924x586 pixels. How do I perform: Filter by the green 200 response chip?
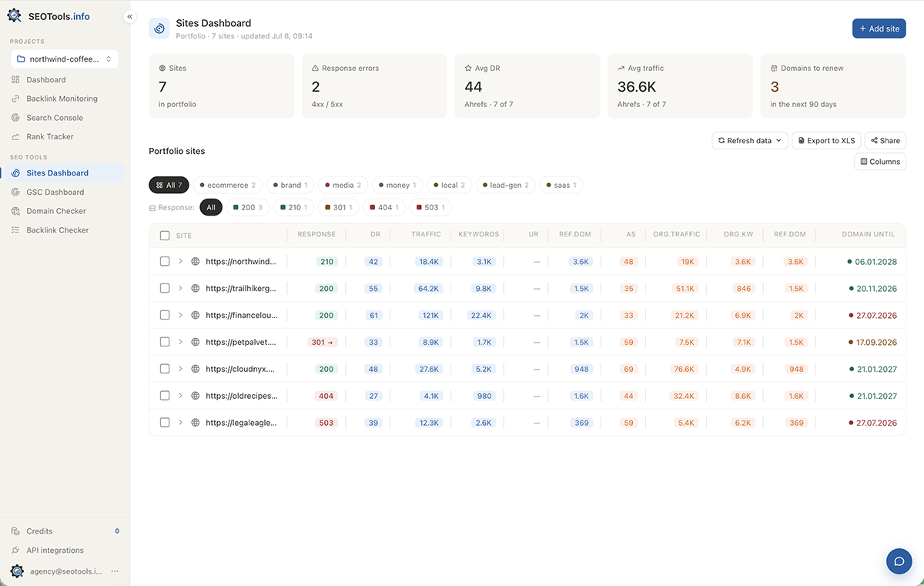pyautogui.click(x=248, y=207)
